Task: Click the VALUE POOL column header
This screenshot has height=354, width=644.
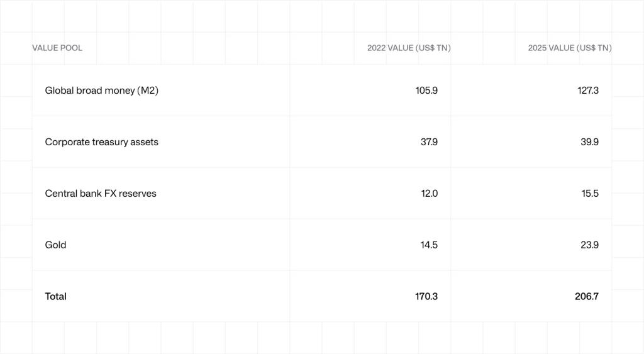Action: tap(57, 48)
